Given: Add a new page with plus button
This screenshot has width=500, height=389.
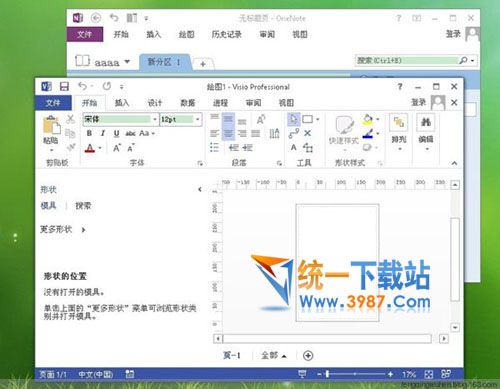Looking at the screenshot, I should coord(308,356).
